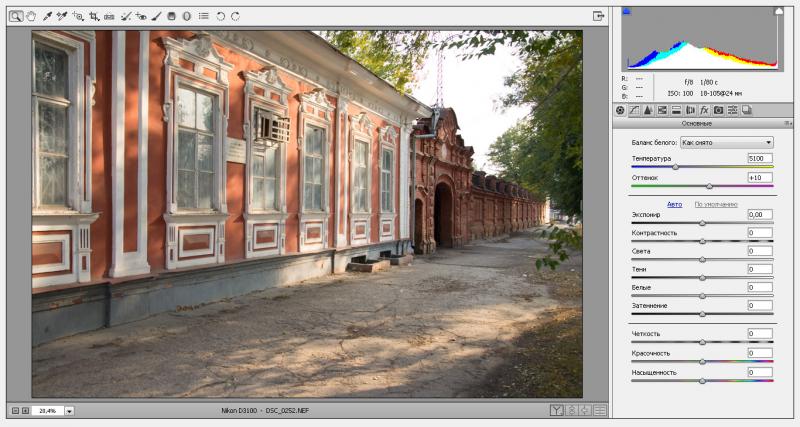Click the Контрастность slider handle

coord(703,241)
